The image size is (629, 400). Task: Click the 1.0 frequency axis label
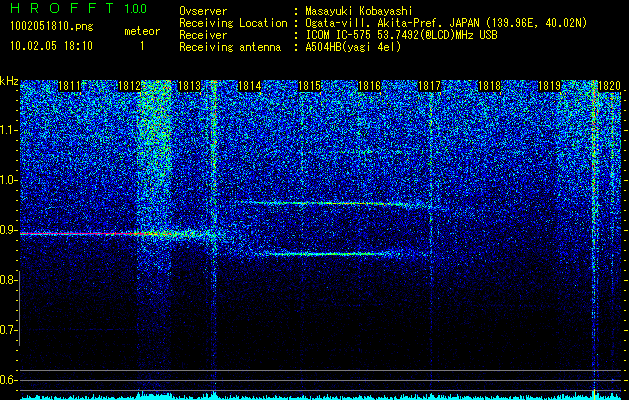(9, 180)
